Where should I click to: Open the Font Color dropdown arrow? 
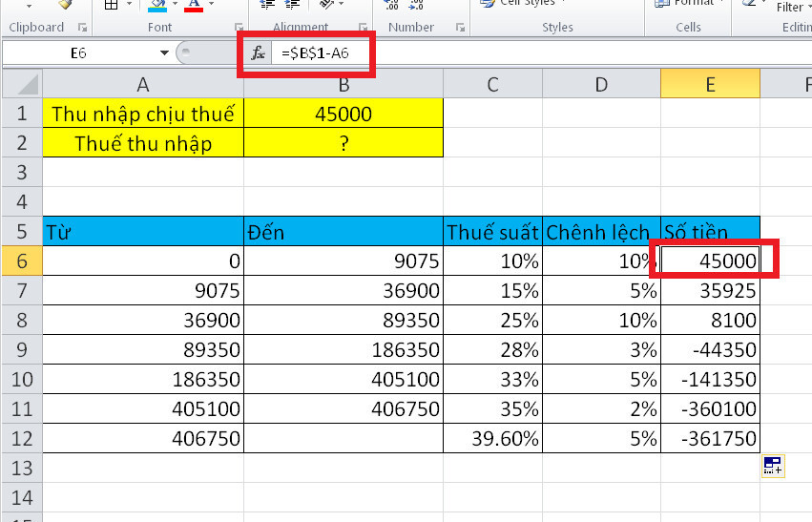click(x=211, y=4)
